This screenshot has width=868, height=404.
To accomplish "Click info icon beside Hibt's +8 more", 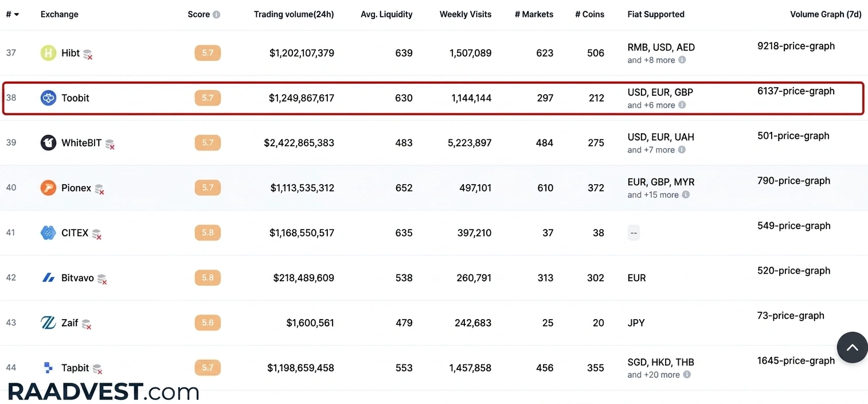I will point(682,60).
